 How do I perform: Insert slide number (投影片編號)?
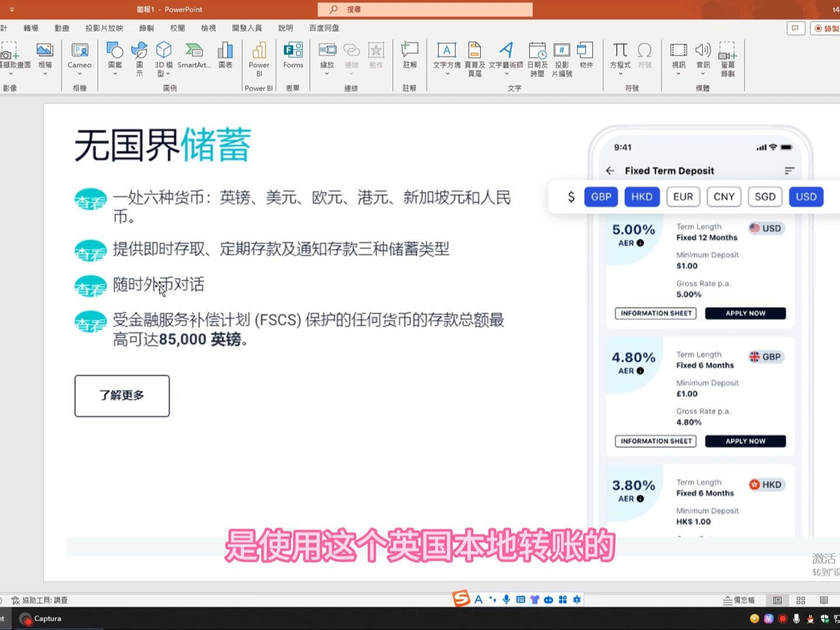point(562,58)
